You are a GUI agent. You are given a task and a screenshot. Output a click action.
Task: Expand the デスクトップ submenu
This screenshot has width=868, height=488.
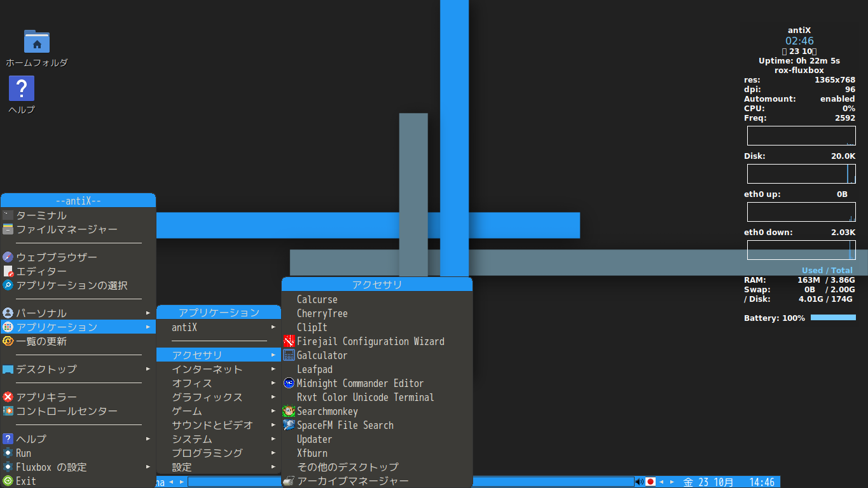pyautogui.click(x=78, y=369)
